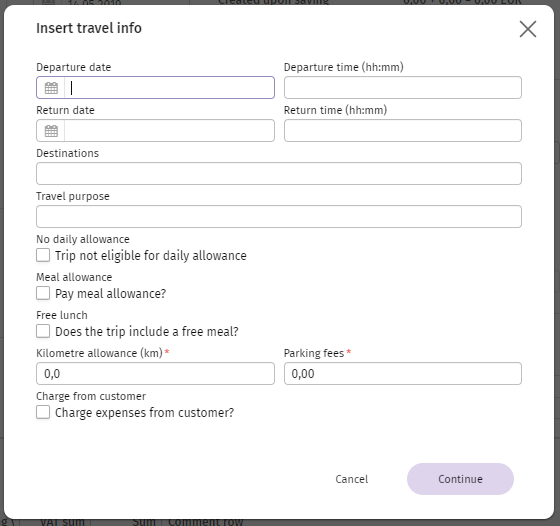The height and width of the screenshot is (526, 560).
Task: Click the Continue button
Action: point(460,479)
